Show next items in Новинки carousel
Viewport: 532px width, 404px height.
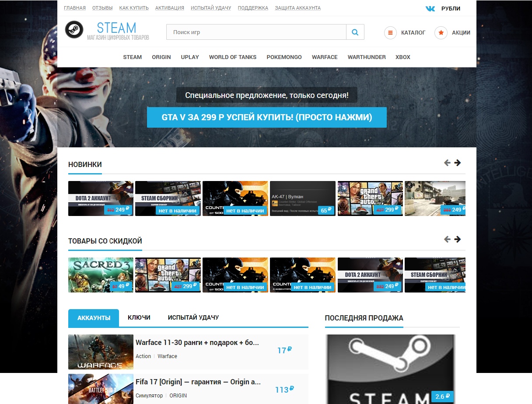(458, 163)
